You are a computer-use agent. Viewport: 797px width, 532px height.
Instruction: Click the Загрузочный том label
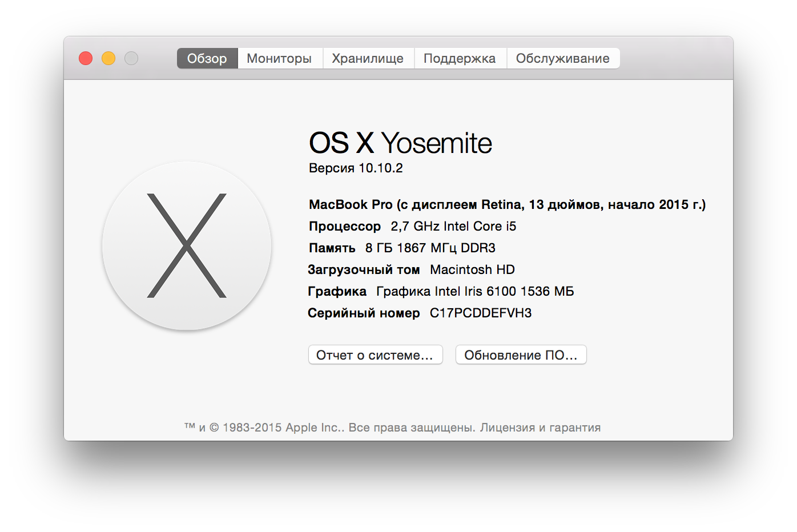pyautogui.click(x=364, y=269)
